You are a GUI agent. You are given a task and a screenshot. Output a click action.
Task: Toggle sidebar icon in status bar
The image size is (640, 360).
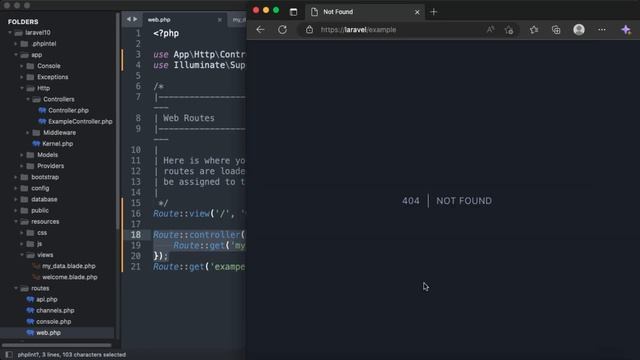click(9, 355)
